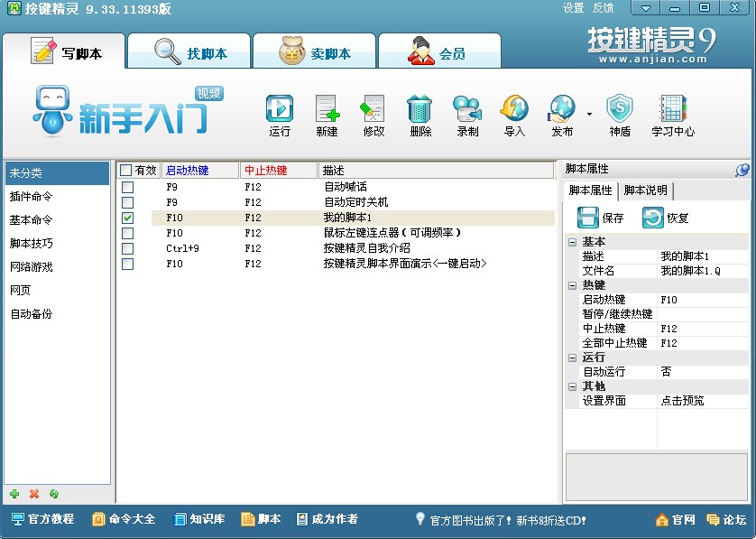Click the globe icon in 脚本属性 header
Screen dimensions: 756x539
[742, 170]
